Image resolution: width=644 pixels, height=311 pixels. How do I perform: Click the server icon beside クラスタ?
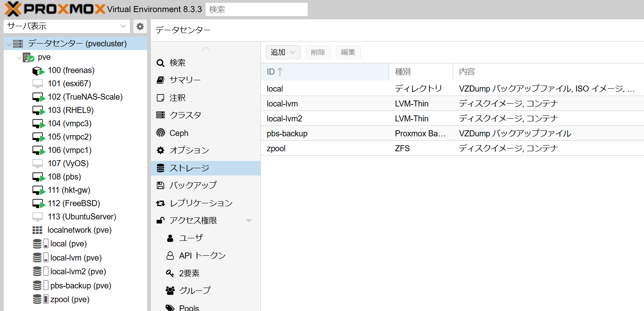click(160, 115)
